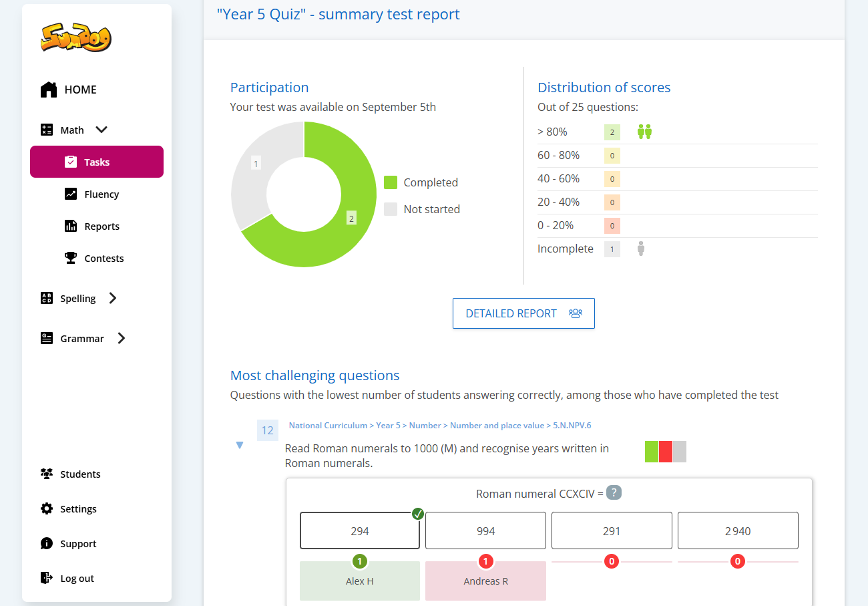Collapse question 12 with blue triangle
Screen dimensions: 868x606
(240, 446)
